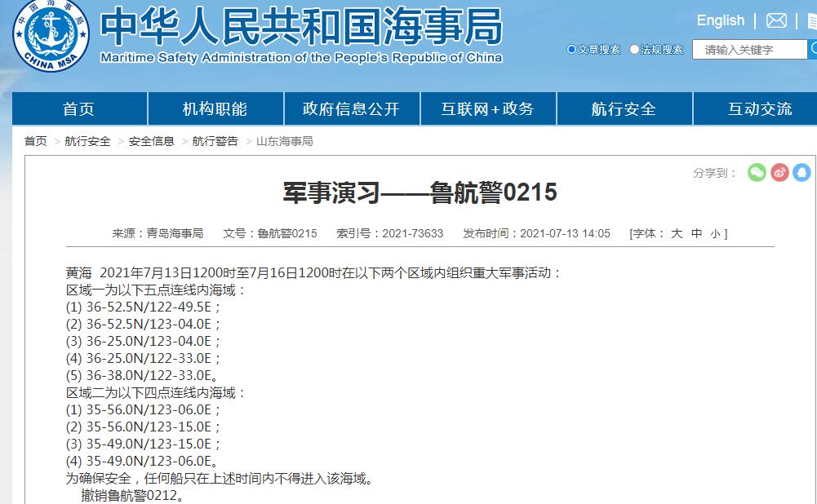Click the document icon at top right
817x504 pixels.
811,21
